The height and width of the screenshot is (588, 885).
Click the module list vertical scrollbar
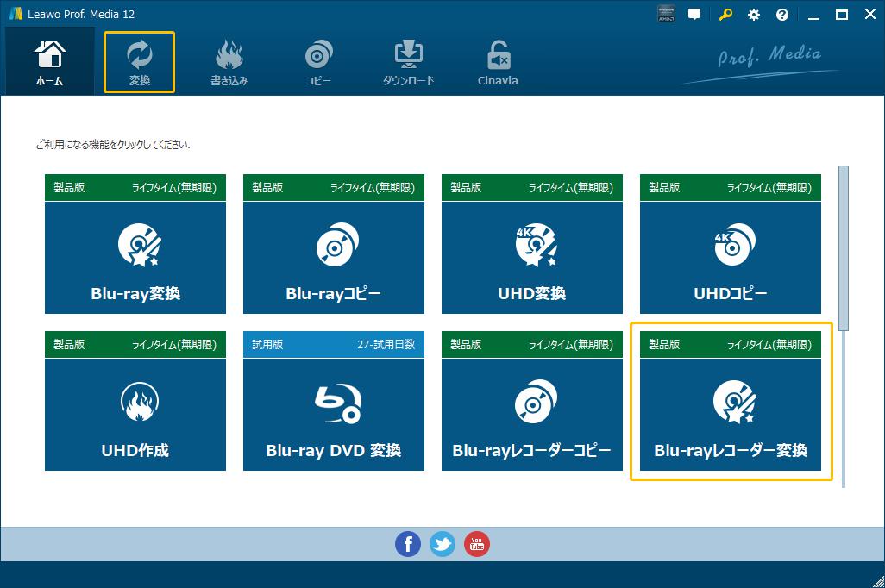click(x=844, y=247)
